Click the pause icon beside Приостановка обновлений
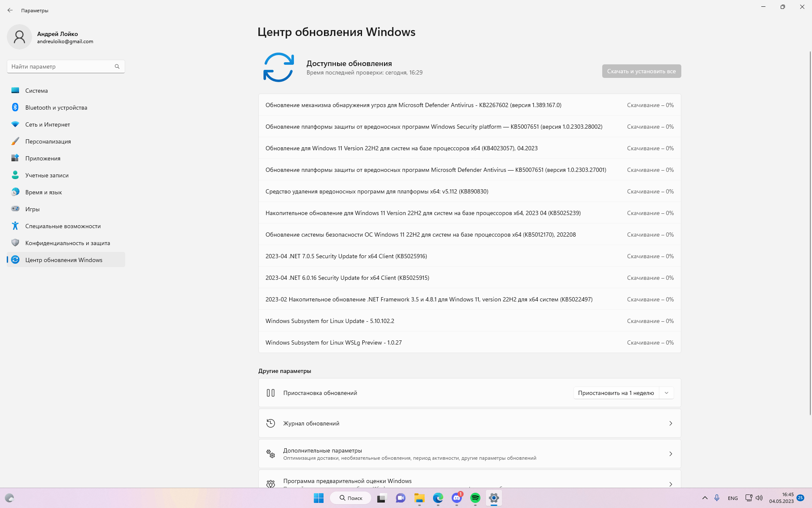This screenshot has height=508, width=812. click(x=271, y=393)
